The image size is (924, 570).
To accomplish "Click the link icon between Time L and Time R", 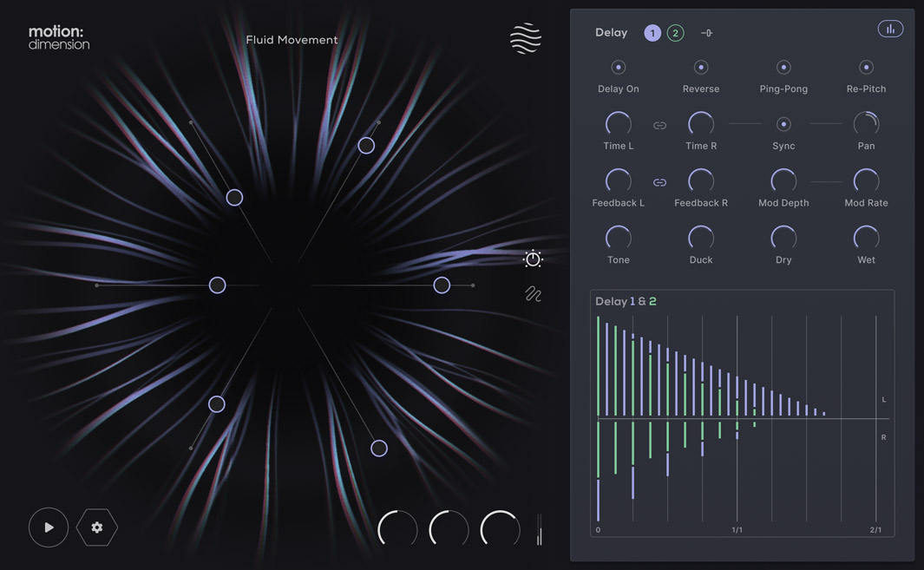I will pos(659,125).
